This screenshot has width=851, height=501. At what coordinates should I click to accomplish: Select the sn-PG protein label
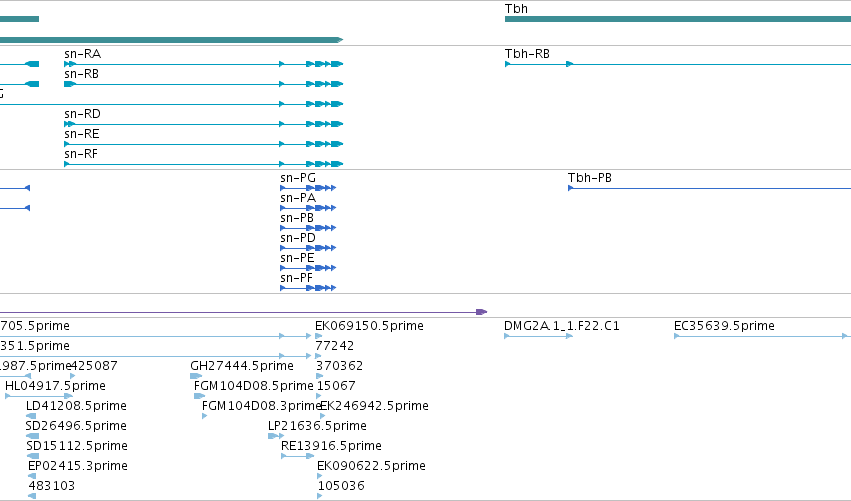tap(297, 178)
